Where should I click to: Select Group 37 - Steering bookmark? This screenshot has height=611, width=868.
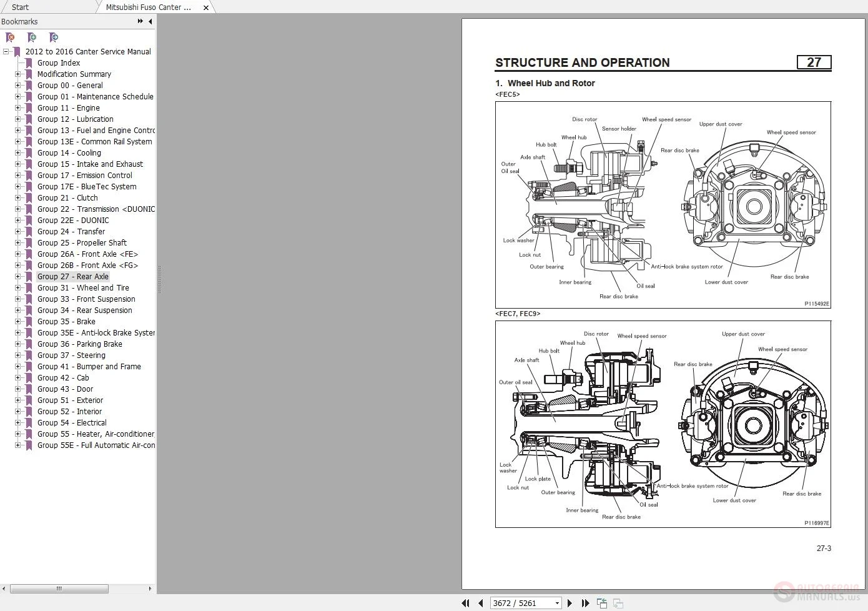(71, 355)
